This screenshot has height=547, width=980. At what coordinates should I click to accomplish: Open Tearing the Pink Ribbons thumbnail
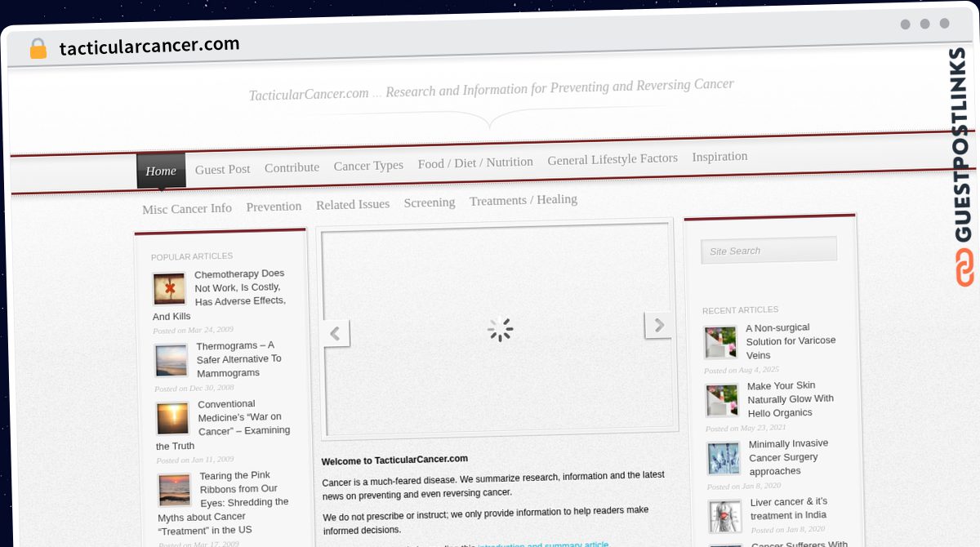tap(174, 490)
